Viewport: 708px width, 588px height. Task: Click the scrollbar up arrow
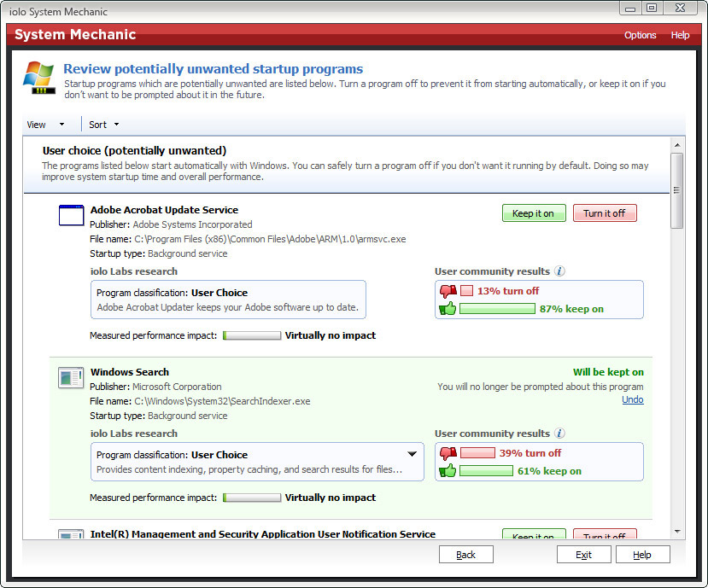pyautogui.click(x=677, y=145)
